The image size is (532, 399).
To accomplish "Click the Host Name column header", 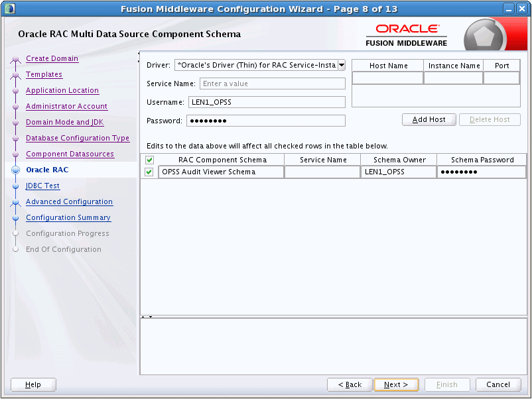I will click(388, 66).
